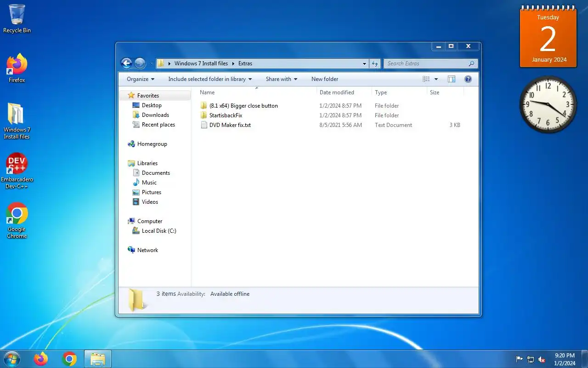Click the Search Extras input field
The width and height of the screenshot is (588, 368).
click(425, 63)
